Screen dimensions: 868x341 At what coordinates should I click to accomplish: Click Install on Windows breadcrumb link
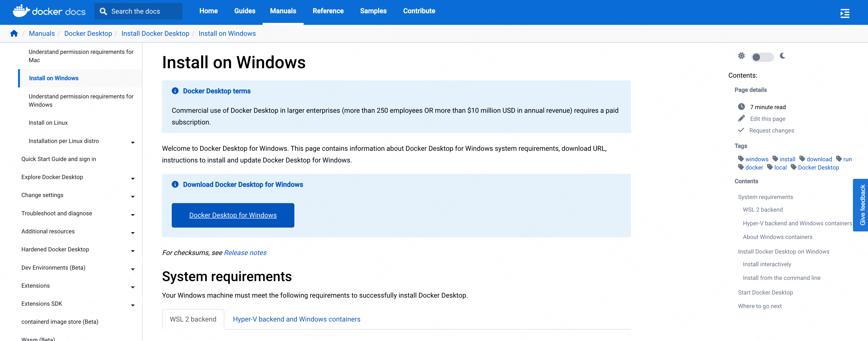[x=227, y=33]
